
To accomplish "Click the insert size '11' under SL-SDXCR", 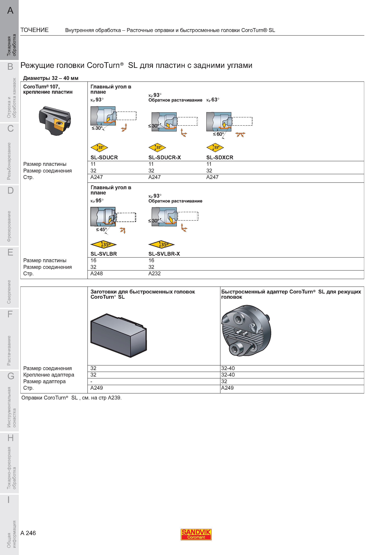I will coord(209,164).
